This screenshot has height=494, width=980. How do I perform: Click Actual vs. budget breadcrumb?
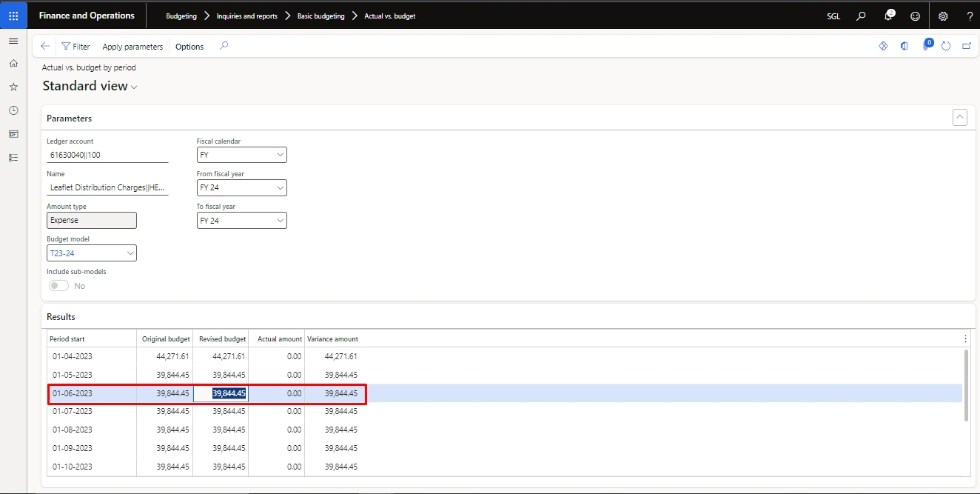click(x=390, y=16)
